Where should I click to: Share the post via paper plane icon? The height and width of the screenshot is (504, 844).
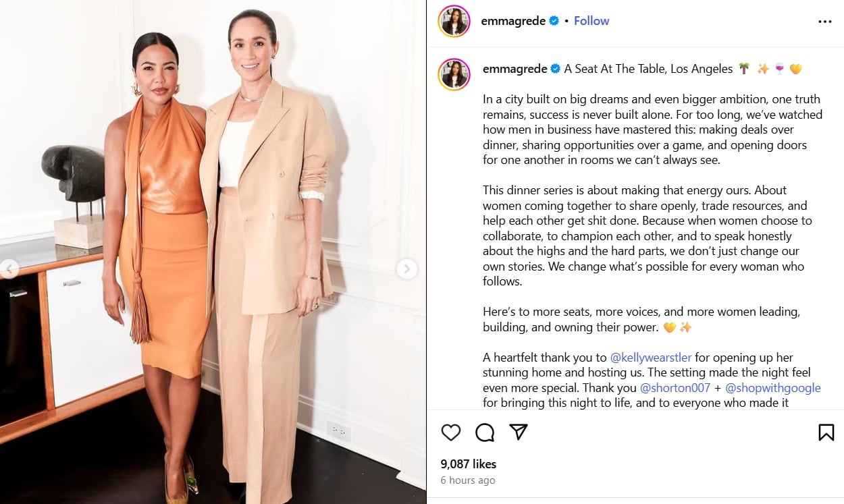coord(518,432)
